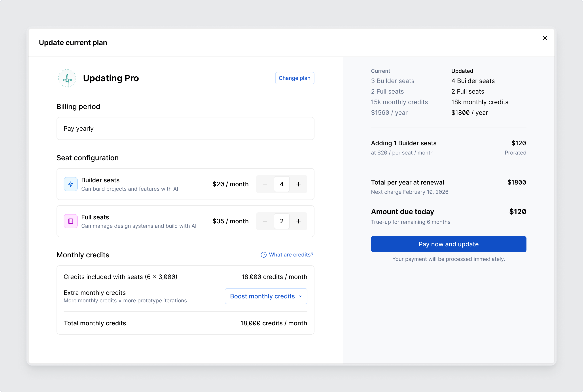Click the Pro plan spaceship icon
583x392 pixels.
[x=67, y=79]
